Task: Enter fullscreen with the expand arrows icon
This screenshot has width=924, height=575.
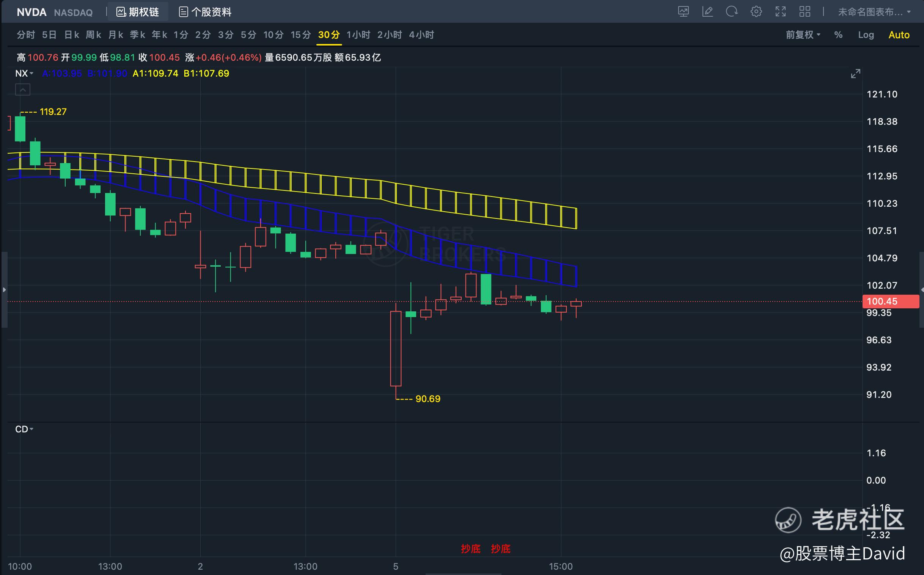Action: click(x=780, y=12)
